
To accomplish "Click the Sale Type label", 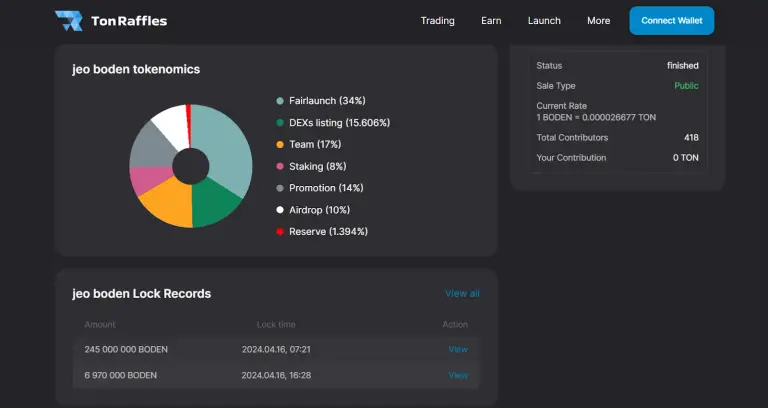I will [x=556, y=86].
